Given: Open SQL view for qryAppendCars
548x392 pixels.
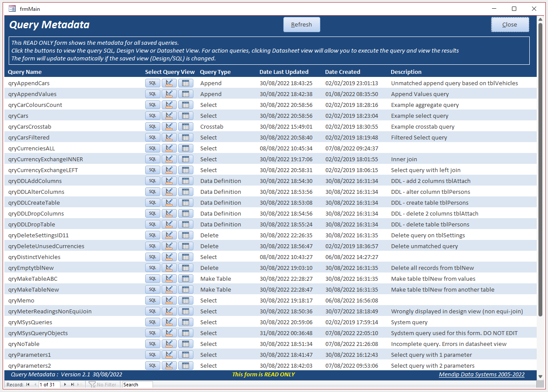Looking at the screenshot, I should pyautogui.click(x=153, y=83).
